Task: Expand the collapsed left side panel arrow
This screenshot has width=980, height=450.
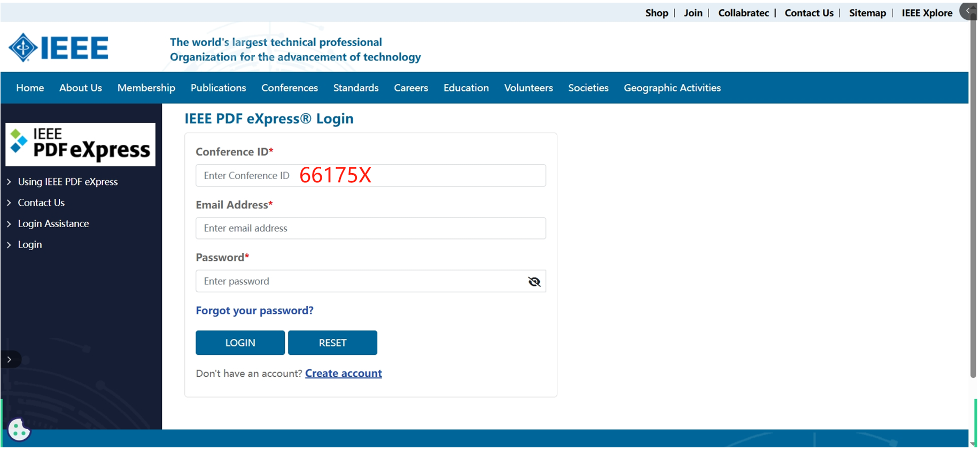Action: click(x=10, y=360)
